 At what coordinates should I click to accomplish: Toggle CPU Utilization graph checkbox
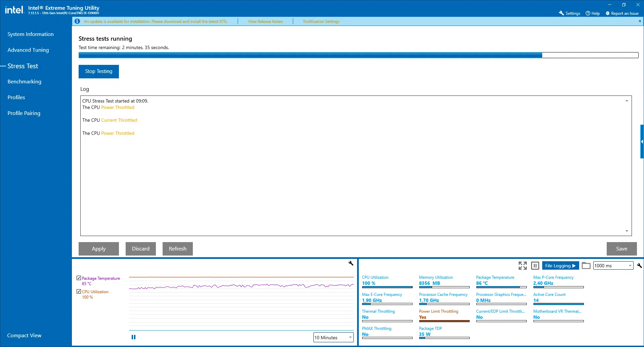[79, 292]
